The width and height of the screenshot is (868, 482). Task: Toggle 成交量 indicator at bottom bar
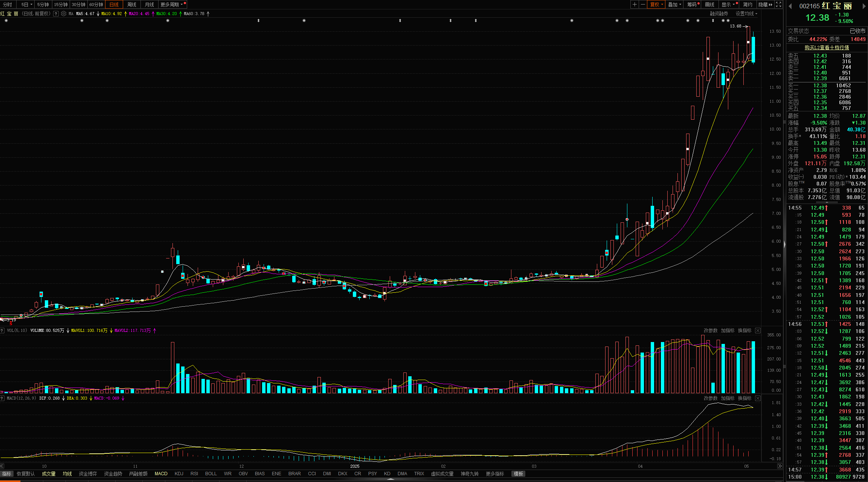coord(49,474)
